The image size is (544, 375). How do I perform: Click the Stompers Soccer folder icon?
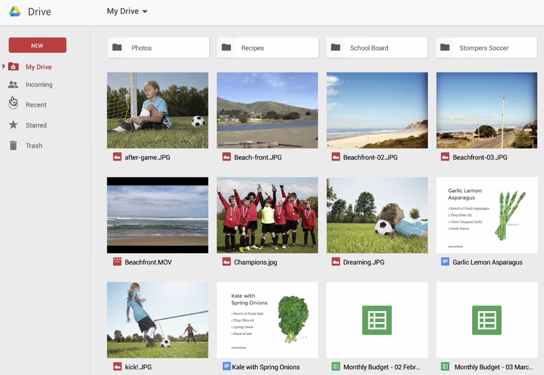pyautogui.click(x=445, y=47)
